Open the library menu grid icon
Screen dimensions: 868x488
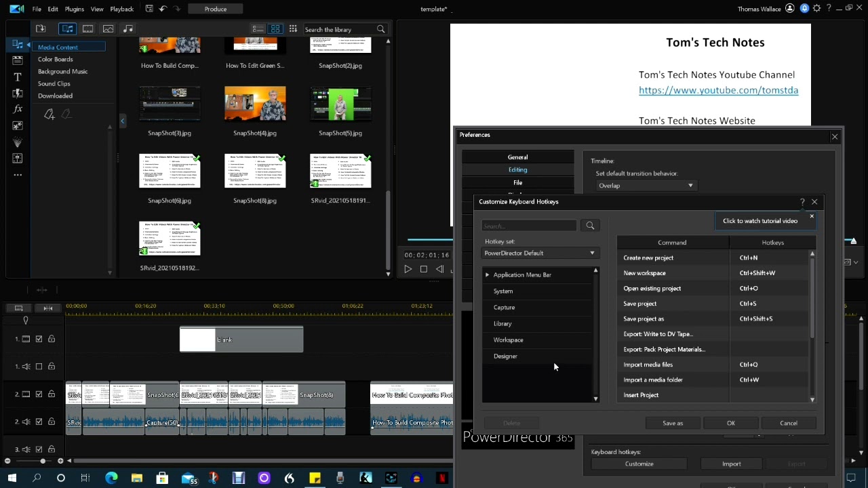[x=293, y=28]
